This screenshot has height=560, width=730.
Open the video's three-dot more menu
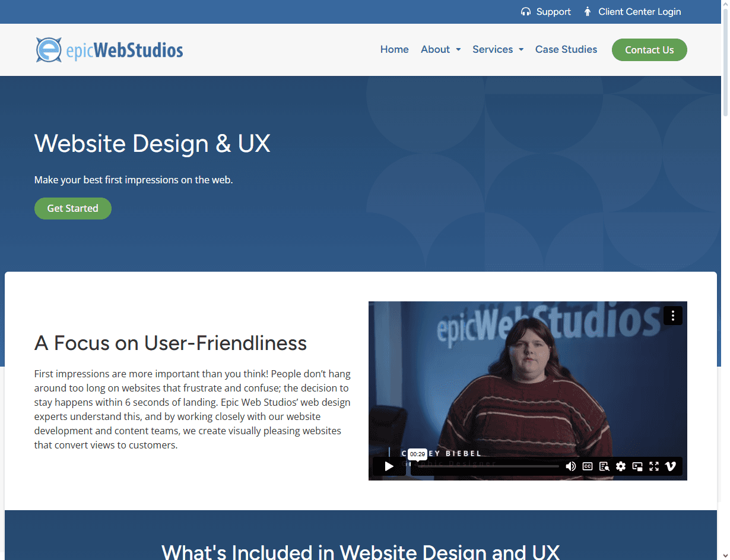click(673, 316)
